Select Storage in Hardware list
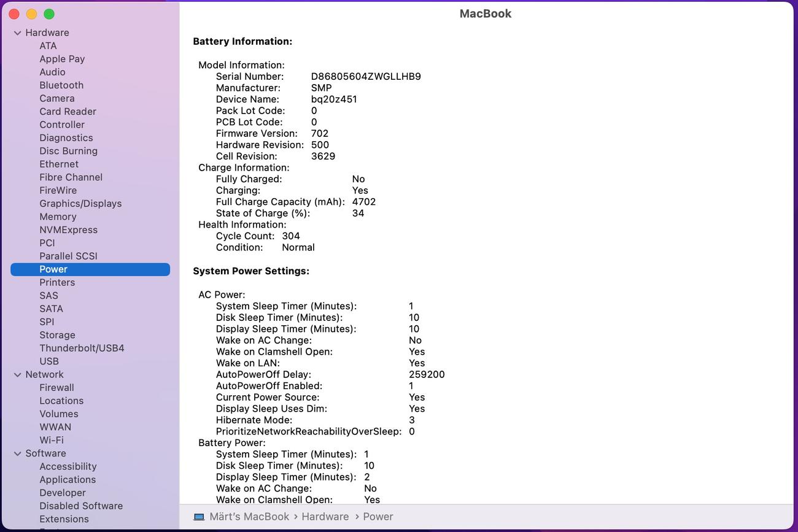This screenshot has width=798, height=532. (57, 335)
